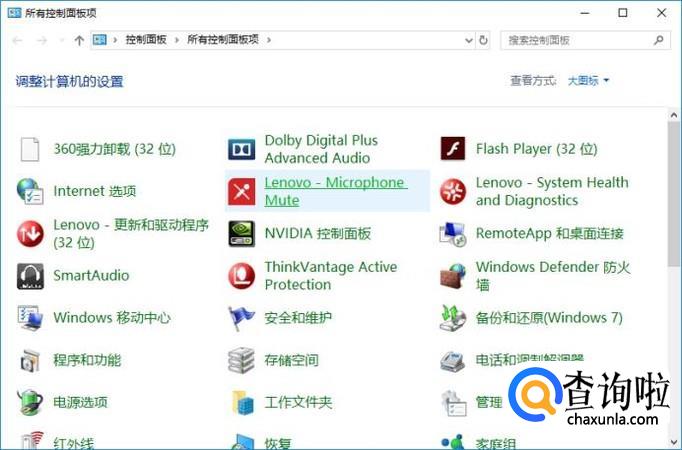This screenshot has height=450, width=682.
Task: Click the Internet 选项 globe icon
Action: pos(30,191)
